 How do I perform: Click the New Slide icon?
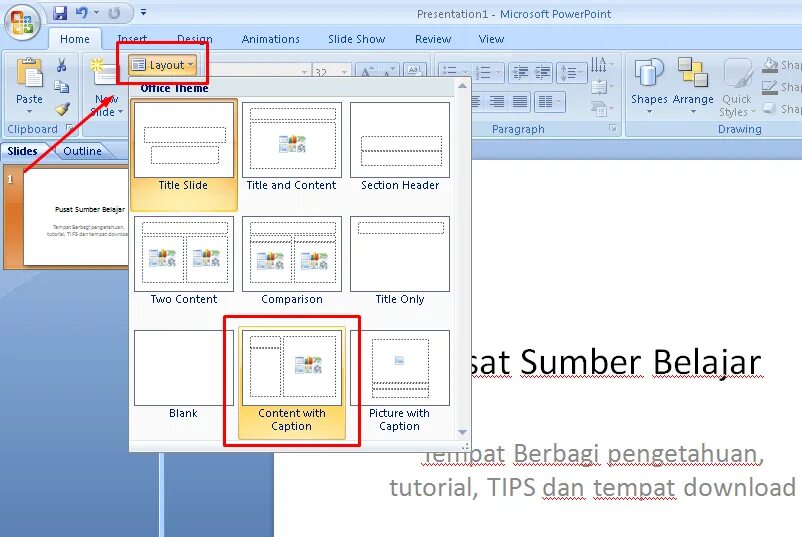103,72
